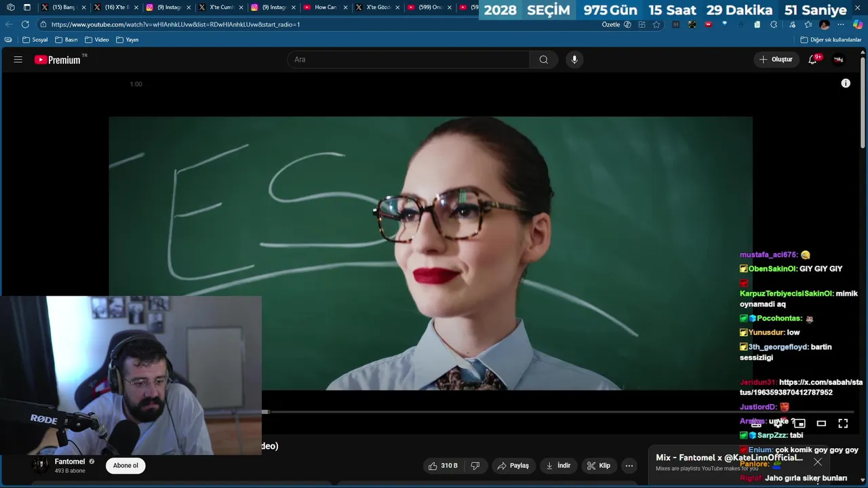Open the browser profile avatar

tap(825, 24)
